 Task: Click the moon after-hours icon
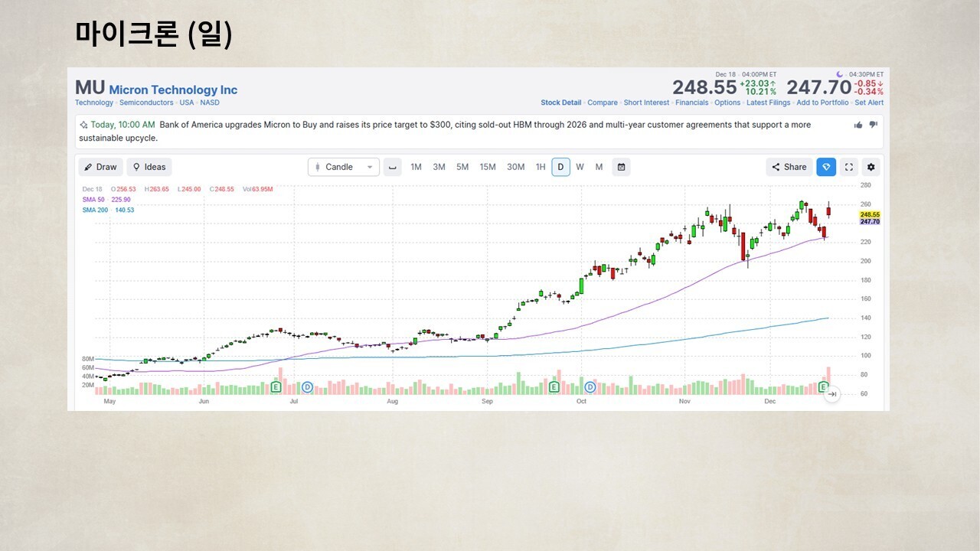839,74
